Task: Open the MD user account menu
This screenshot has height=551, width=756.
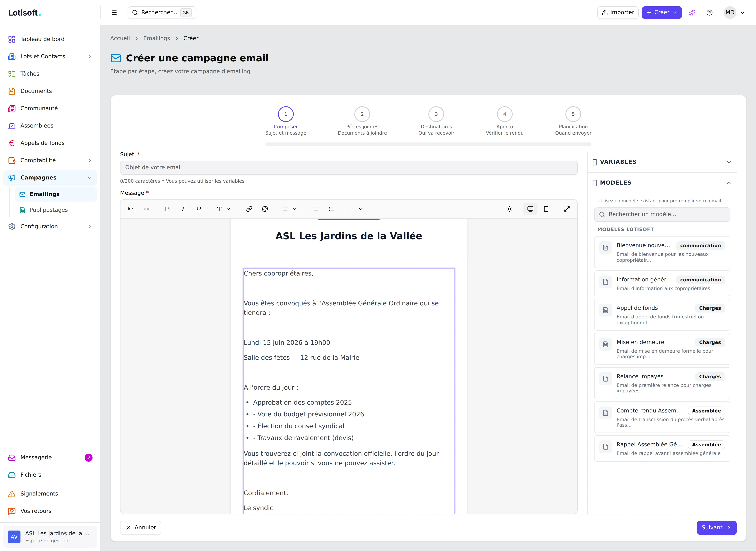Action: (734, 13)
